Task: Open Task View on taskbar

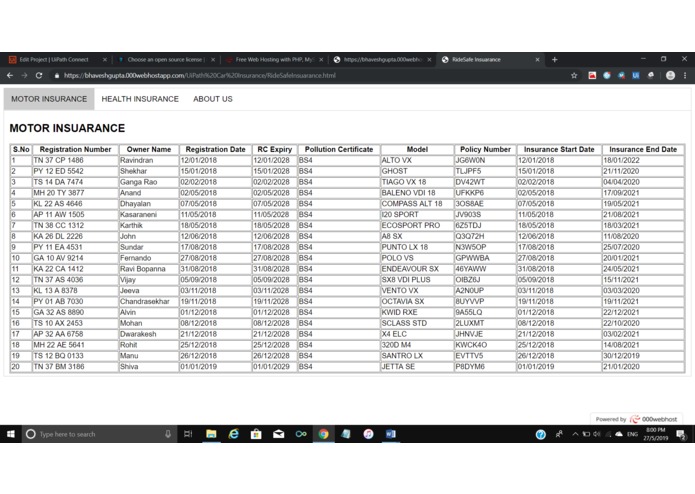Action: click(x=188, y=434)
